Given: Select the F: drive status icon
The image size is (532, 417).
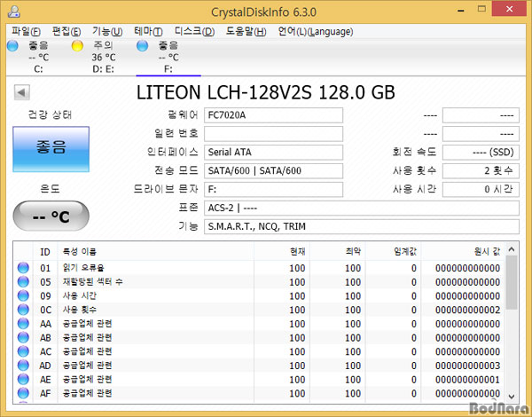Looking at the screenshot, I should coord(142,45).
